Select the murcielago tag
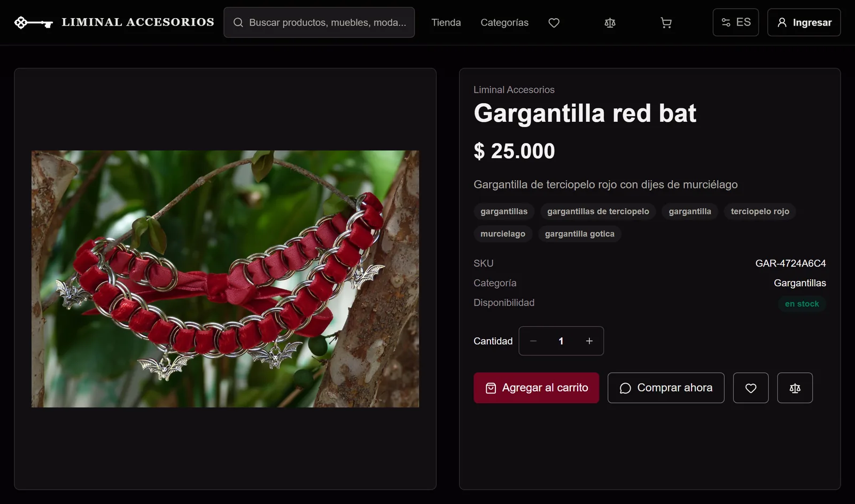The width and height of the screenshot is (855, 504). coord(503,234)
